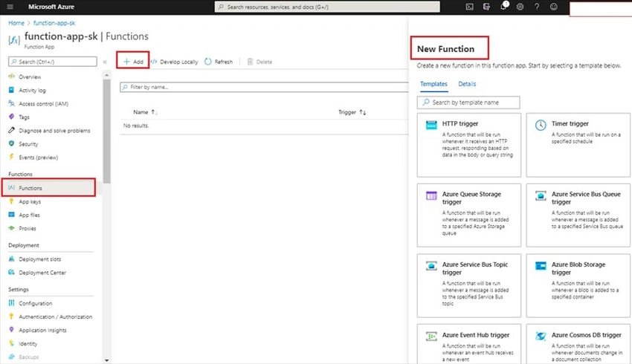Click the Access control (IAM) icon
This screenshot has height=364, width=632.
point(11,103)
